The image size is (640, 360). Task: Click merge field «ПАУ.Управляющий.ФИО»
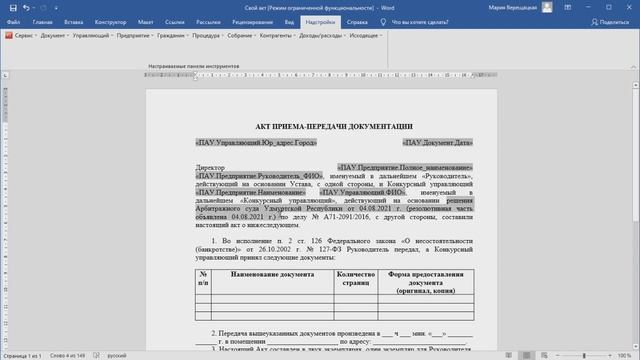[362, 192]
